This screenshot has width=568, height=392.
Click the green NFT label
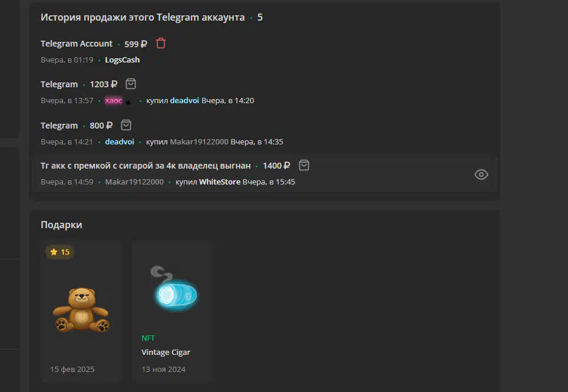148,338
